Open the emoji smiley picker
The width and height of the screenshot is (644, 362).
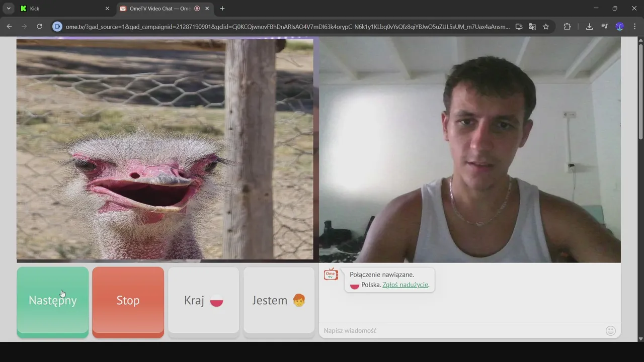tap(611, 330)
